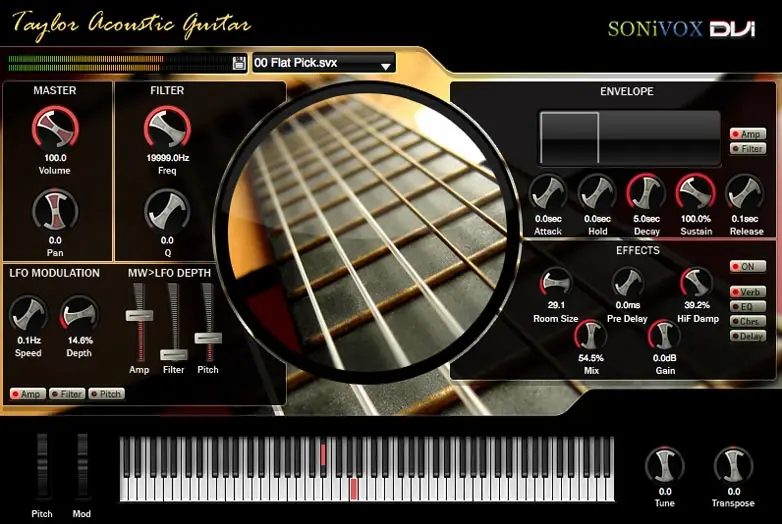
Task: Open the 00 Flat Pick.svx preset dropdown
Action: 324,63
